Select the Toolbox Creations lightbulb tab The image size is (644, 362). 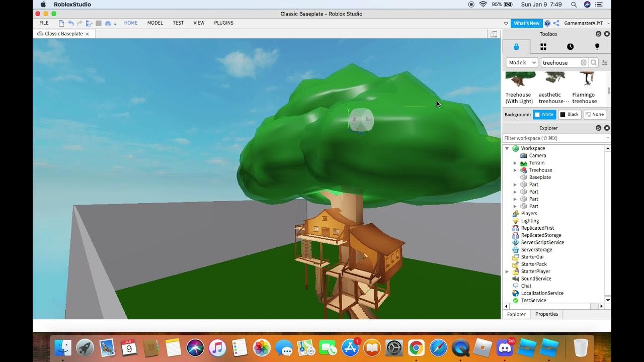click(x=597, y=47)
